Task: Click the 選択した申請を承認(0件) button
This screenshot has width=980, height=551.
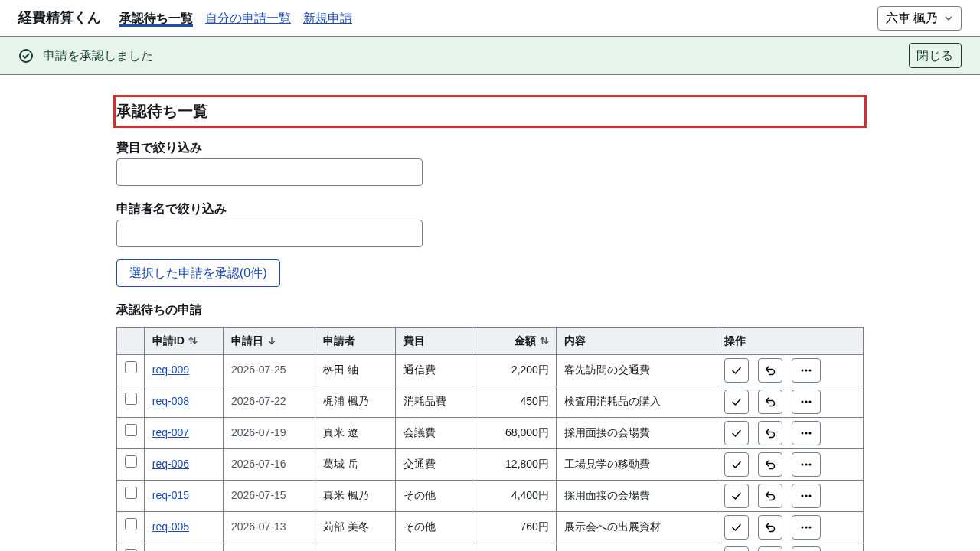Action: 198,273
